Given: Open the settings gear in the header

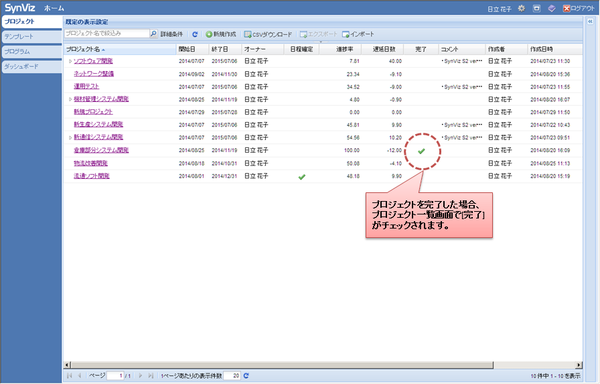Looking at the screenshot, I should coord(521,8).
